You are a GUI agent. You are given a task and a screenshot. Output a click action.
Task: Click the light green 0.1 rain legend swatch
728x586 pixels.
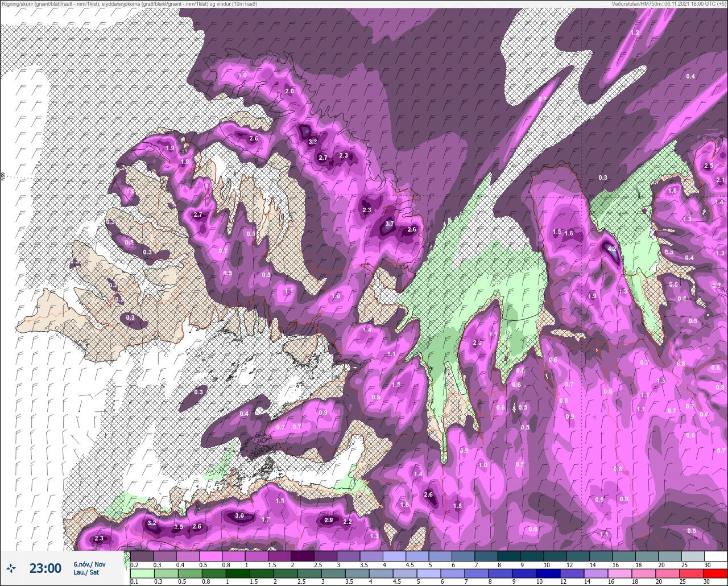point(142,573)
